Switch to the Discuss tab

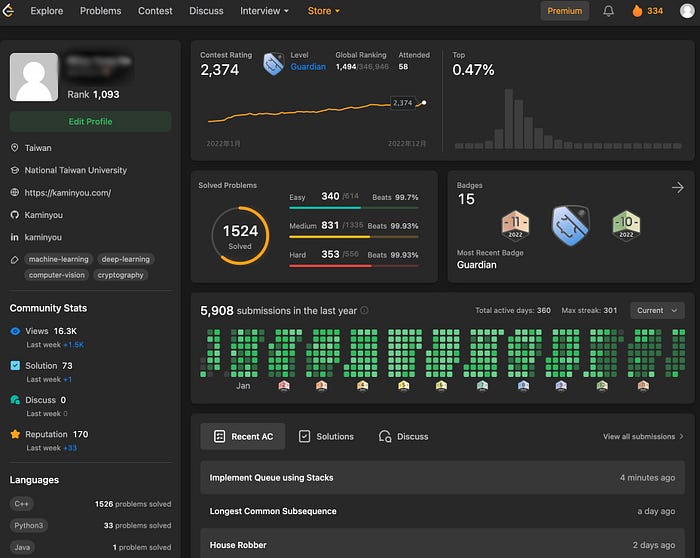404,436
